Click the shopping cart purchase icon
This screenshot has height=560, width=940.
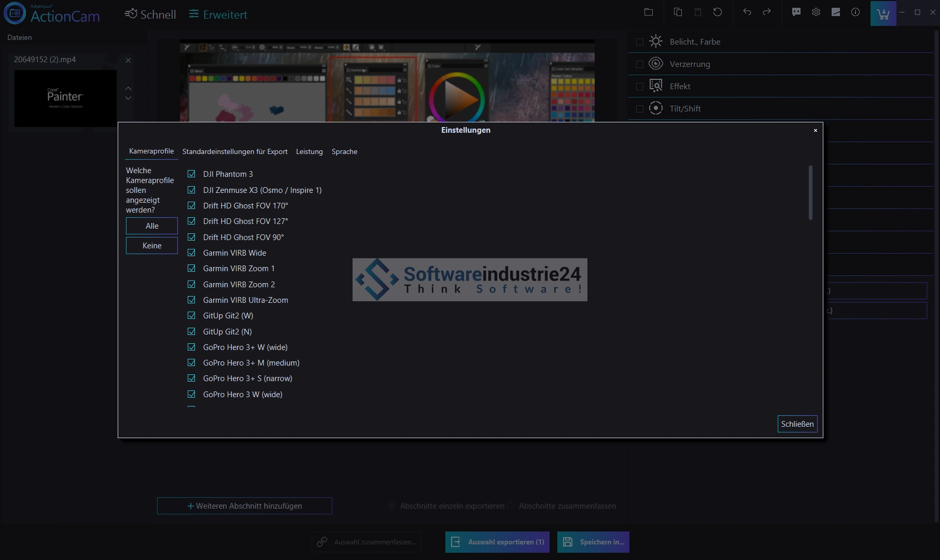[883, 13]
